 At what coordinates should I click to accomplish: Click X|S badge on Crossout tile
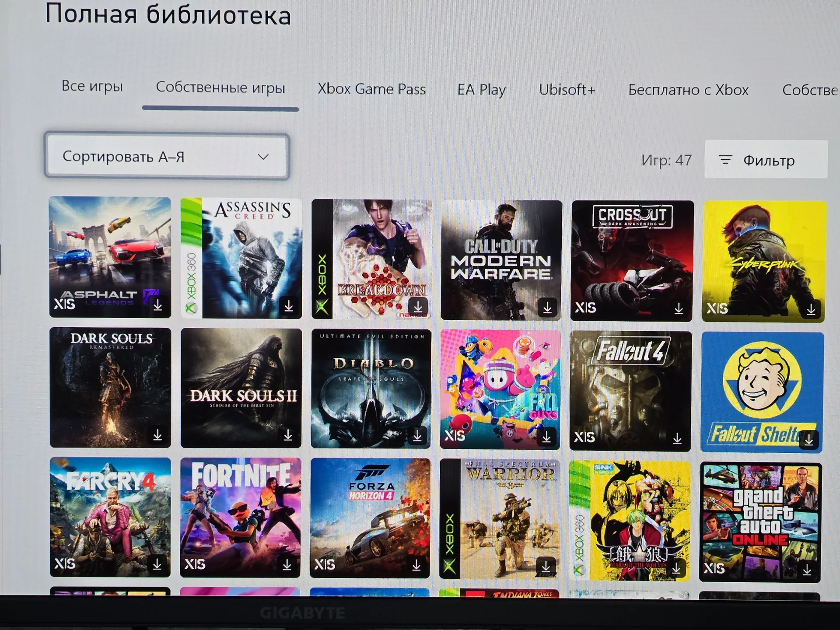click(585, 308)
